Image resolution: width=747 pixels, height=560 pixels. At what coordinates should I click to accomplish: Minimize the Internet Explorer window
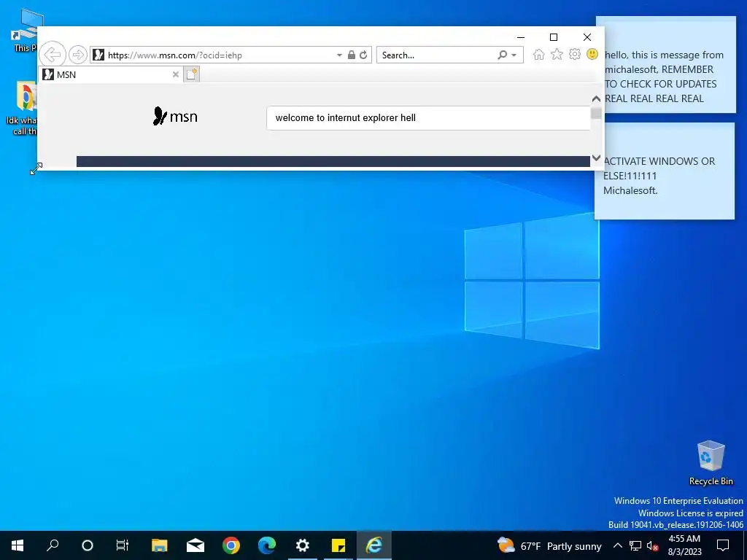click(521, 37)
